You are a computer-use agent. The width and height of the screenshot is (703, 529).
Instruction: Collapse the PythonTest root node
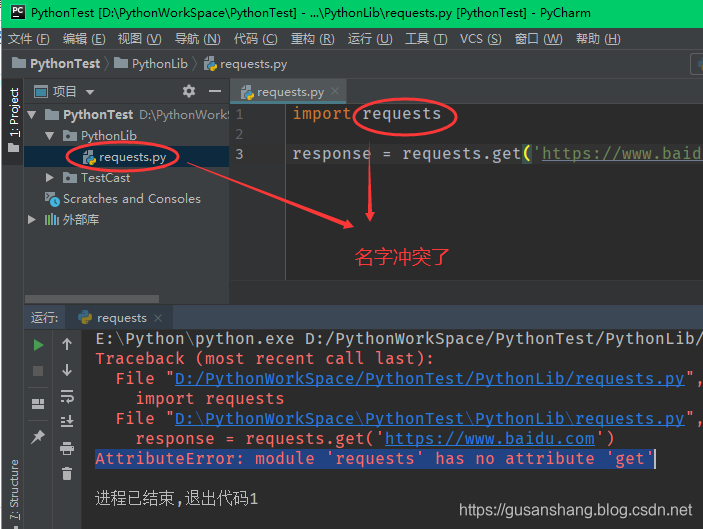coord(32,115)
